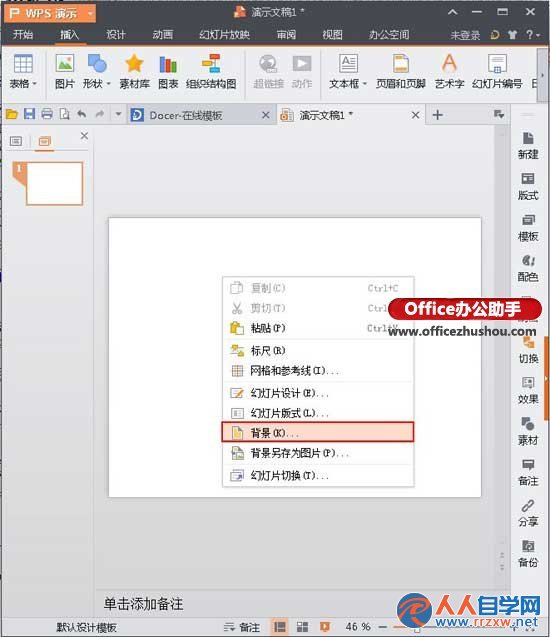Screen dimensions: 550x637
Task: Switch to outline view tab in slide panel
Action: click(x=16, y=141)
